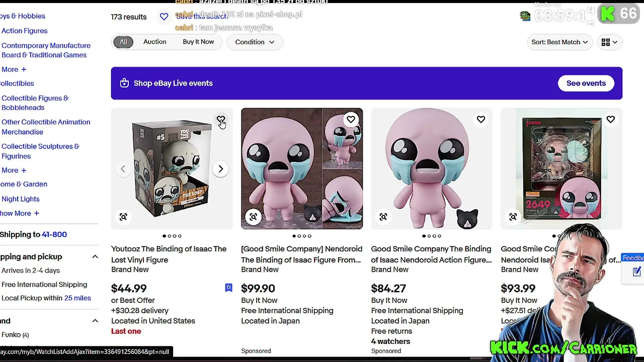This screenshot has width=644, height=362.
Task: Click the Last one label
Action: point(126,331)
